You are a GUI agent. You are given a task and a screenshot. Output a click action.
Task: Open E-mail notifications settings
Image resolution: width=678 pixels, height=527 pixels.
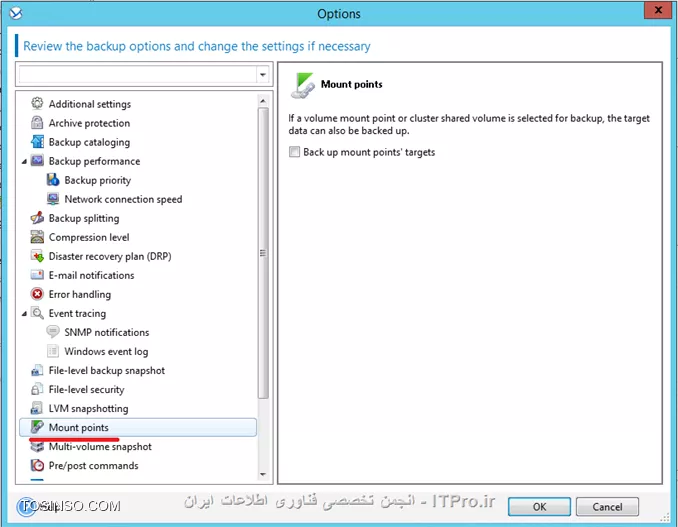click(x=91, y=275)
